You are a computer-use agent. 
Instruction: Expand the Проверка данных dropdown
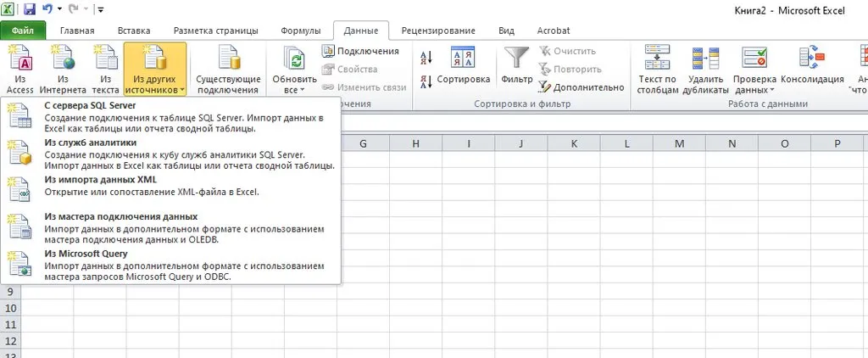click(754, 90)
